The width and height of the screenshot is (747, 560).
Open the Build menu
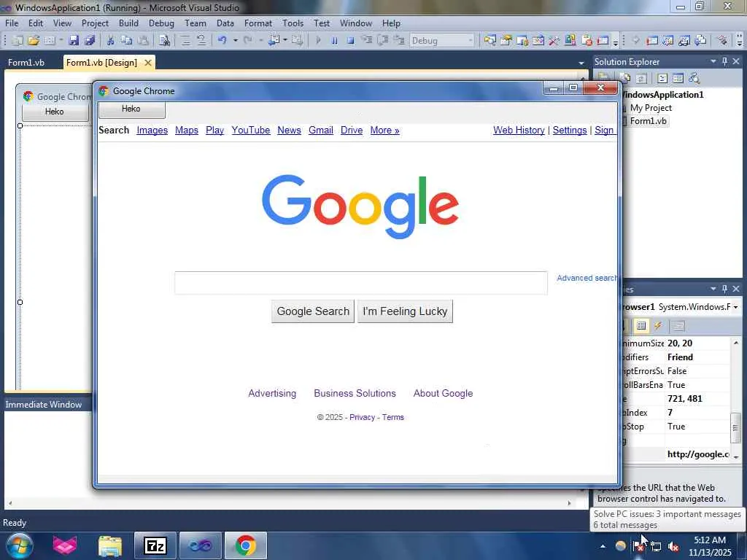click(128, 23)
